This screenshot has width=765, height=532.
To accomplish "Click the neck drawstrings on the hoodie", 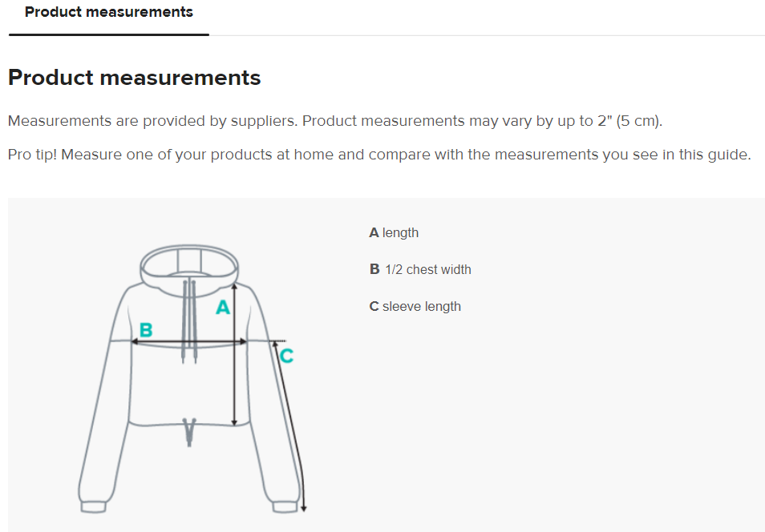I will (189, 320).
